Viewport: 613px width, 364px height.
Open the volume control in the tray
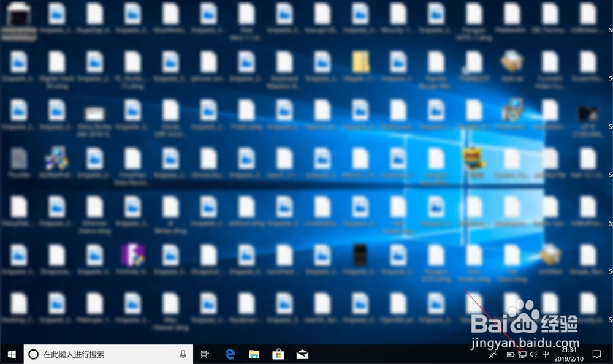pyautogui.click(x=534, y=355)
